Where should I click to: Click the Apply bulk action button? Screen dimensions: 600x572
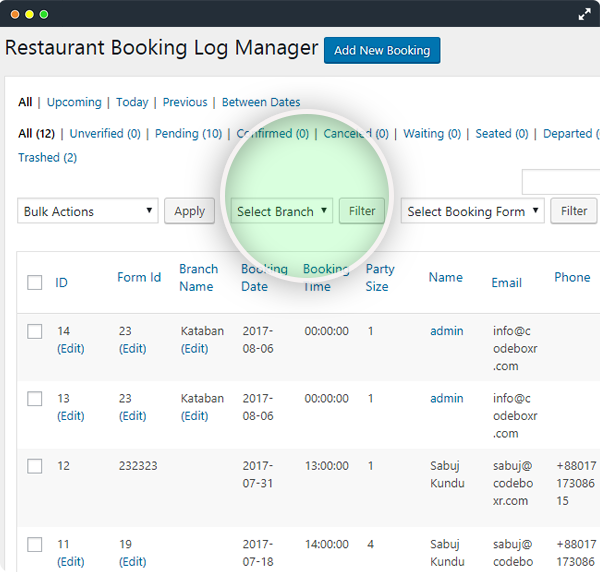coord(189,211)
